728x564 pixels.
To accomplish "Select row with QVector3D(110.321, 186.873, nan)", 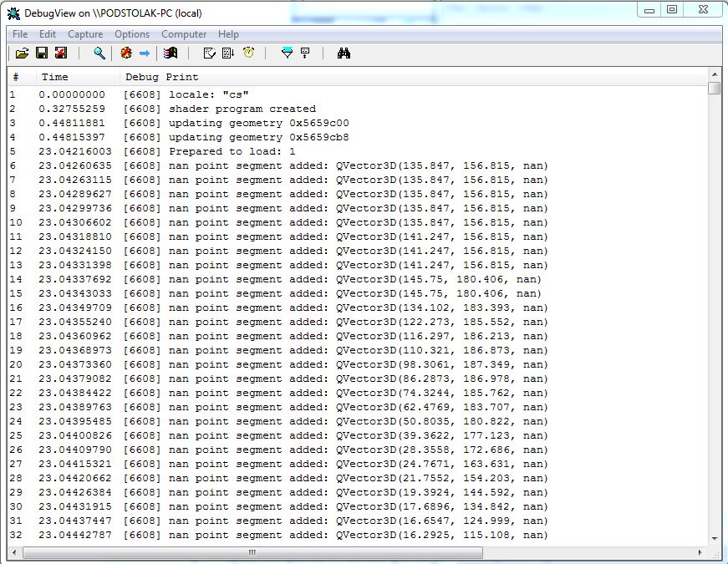I will pos(358,350).
